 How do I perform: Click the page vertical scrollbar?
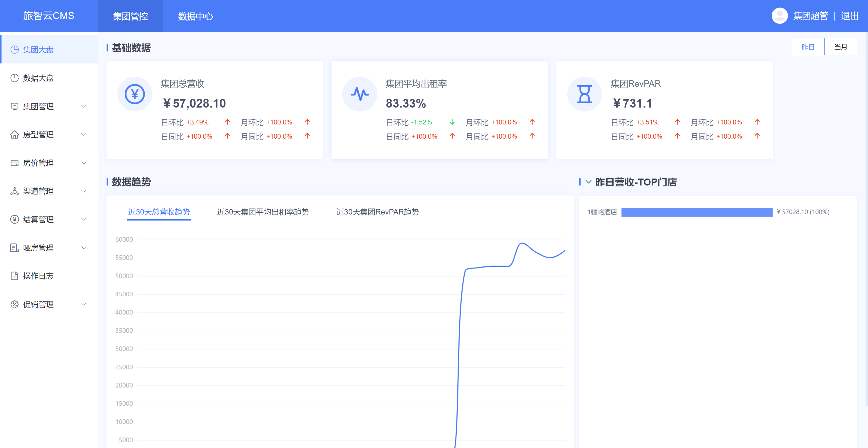866,219
